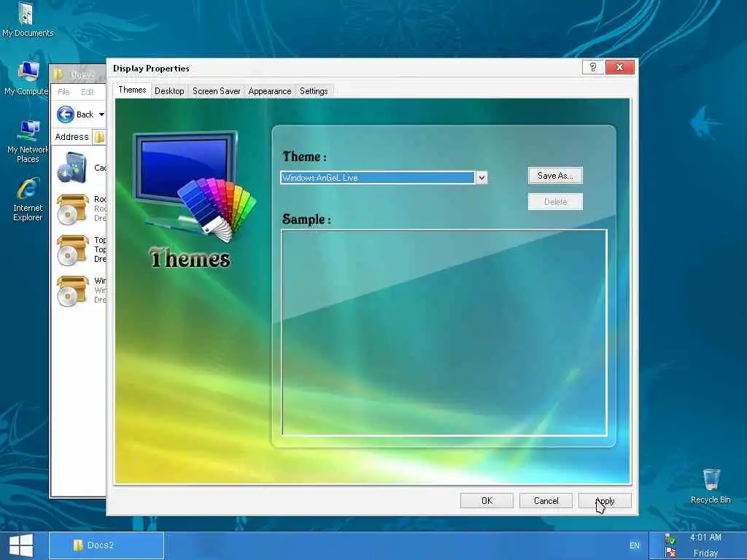Click the Themes monitor palette image
Screen dimensions: 747x560
[193, 186]
